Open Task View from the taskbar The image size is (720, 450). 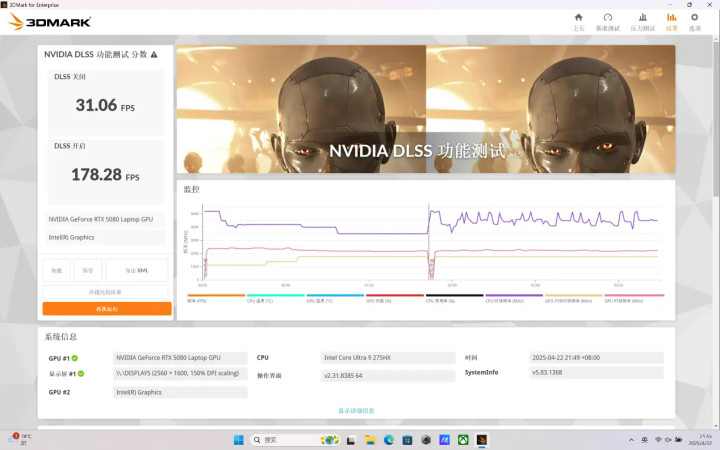click(x=351, y=440)
